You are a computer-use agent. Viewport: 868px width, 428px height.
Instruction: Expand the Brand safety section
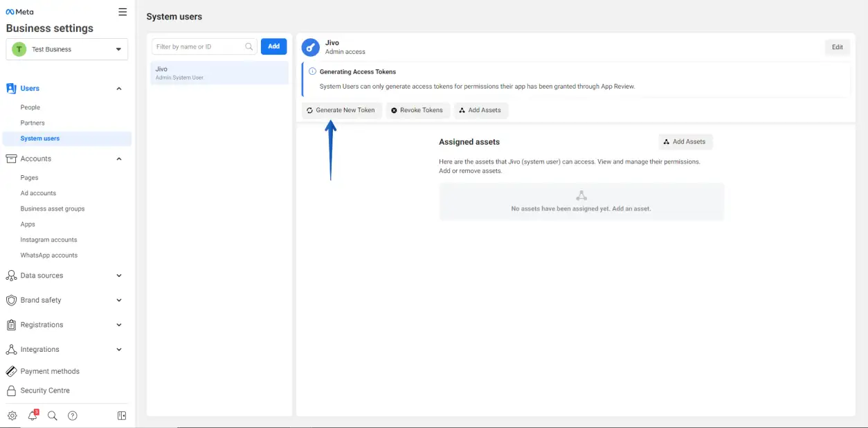(119, 300)
